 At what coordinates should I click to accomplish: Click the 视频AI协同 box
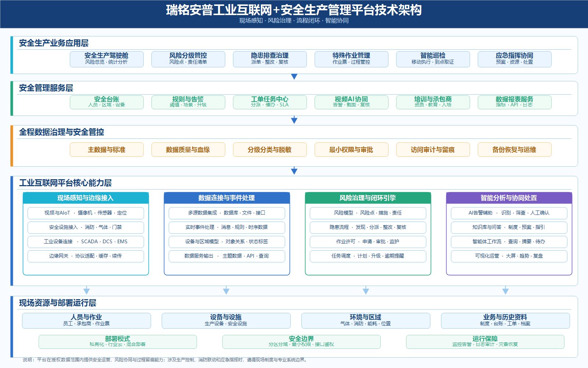click(351, 102)
